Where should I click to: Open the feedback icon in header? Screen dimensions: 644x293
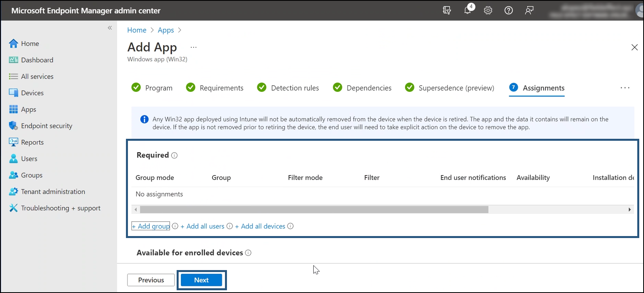pos(529,10)
